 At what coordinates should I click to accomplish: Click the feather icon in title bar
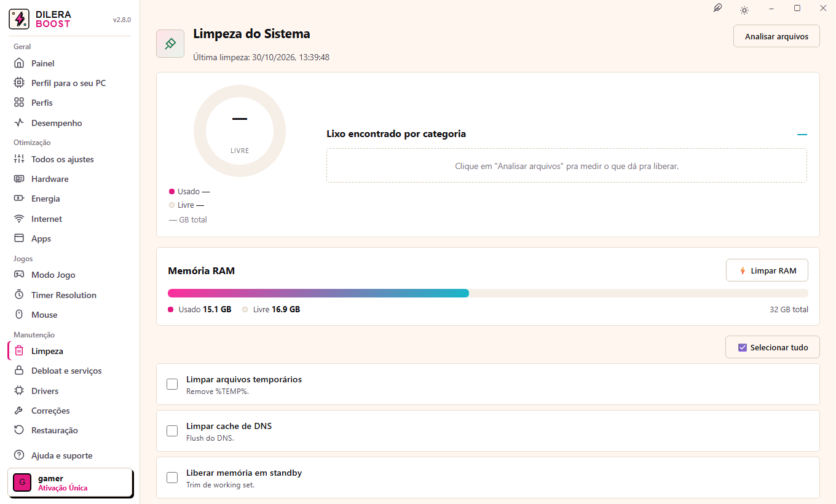pyautogui.click(x=717, y=9)
